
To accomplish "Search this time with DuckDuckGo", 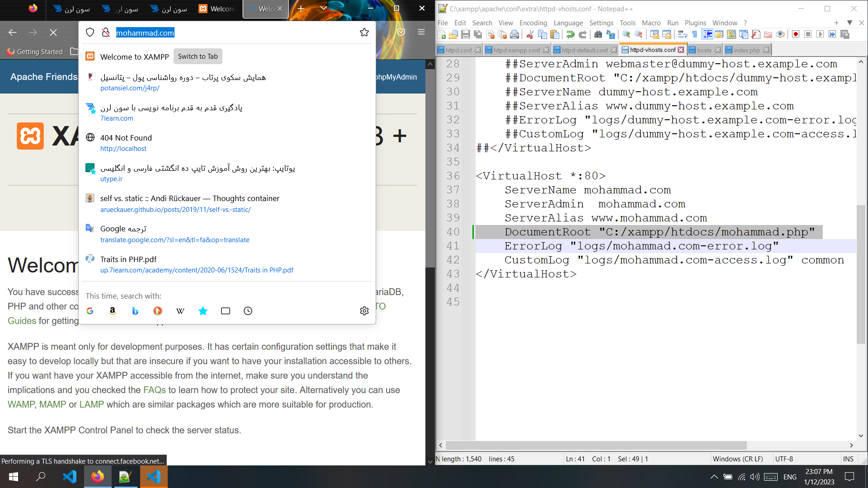I will [x=158, y=311].
